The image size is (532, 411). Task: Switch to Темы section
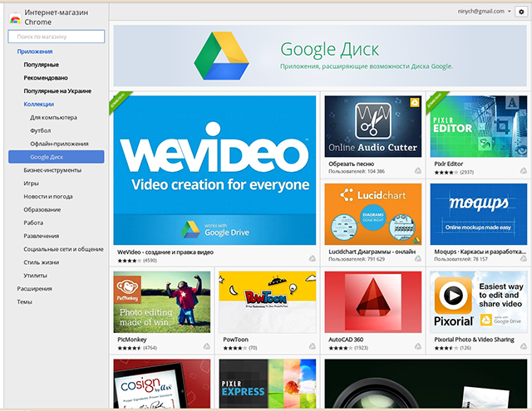point(24,302)
